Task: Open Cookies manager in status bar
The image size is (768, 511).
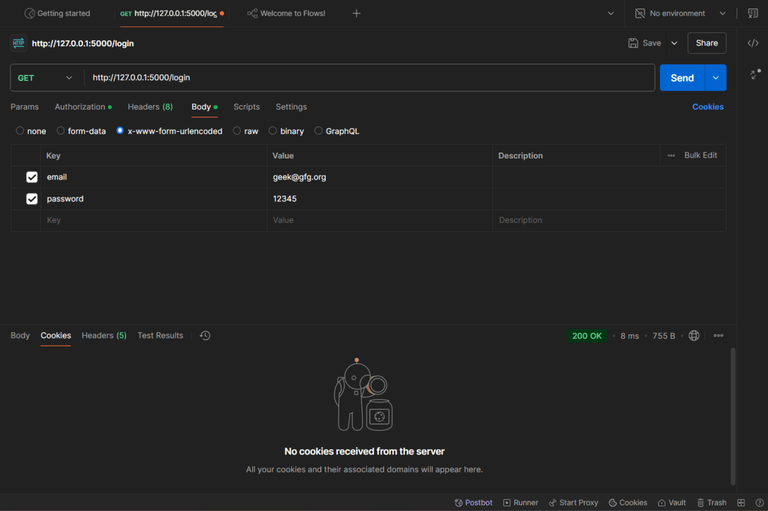Action: tap(628, 503)
